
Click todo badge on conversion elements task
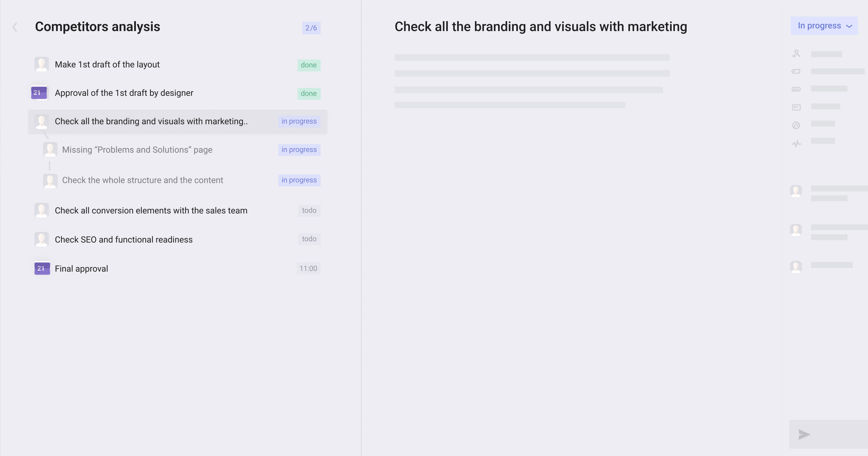309,210
